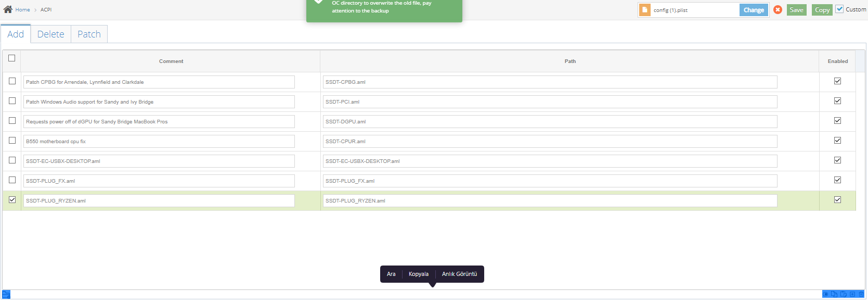The height and width of the screenshot is (303, 868).
Task: Open the folder icon at the bottom left
Action: click(6, 295)
